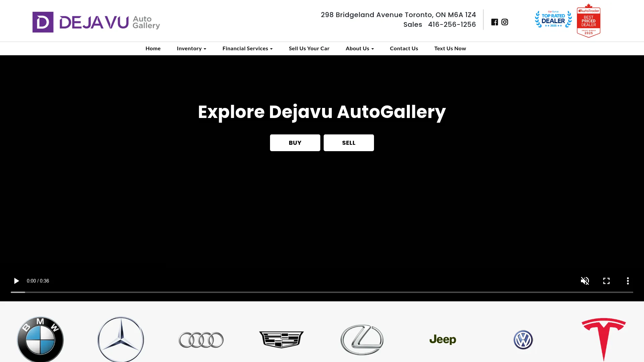Image resolution: width=644 pixels, height=362 pixels.
Task: Browse Cadillac brand vehicles
Action: (x=281, y=340)
